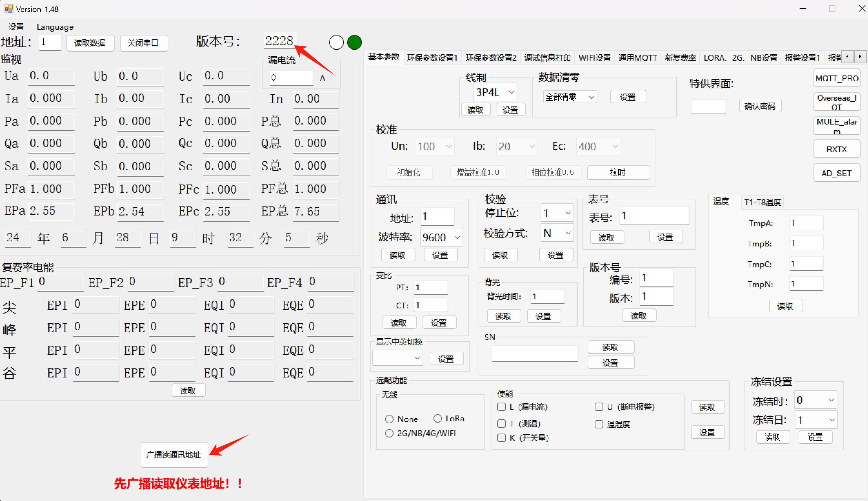Click the app icon in title bar

pyautogui.click(x=8, y=9)
